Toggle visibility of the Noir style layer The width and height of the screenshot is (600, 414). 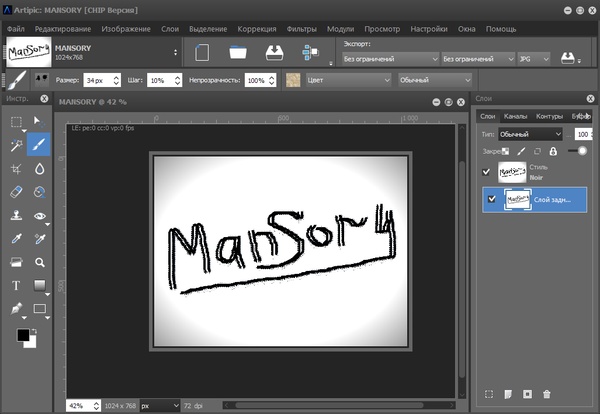[x=488, y=172]
